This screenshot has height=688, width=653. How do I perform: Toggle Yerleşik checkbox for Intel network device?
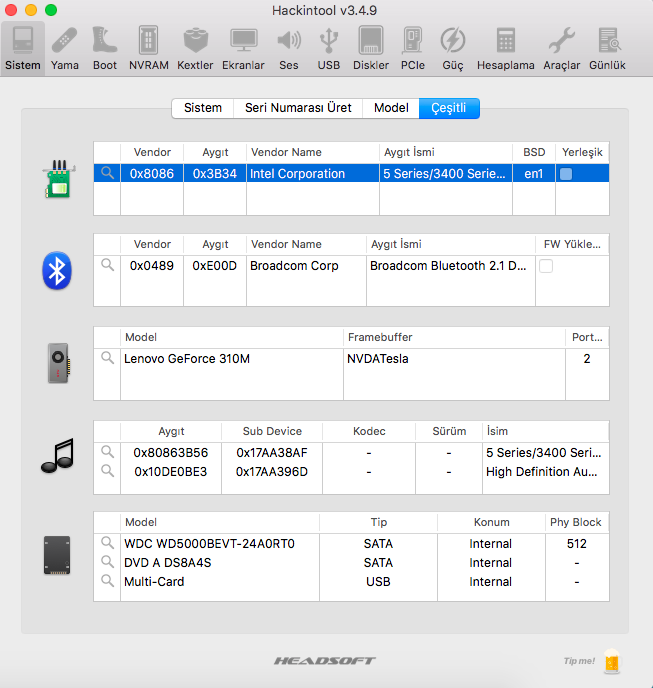pos(566,174)
